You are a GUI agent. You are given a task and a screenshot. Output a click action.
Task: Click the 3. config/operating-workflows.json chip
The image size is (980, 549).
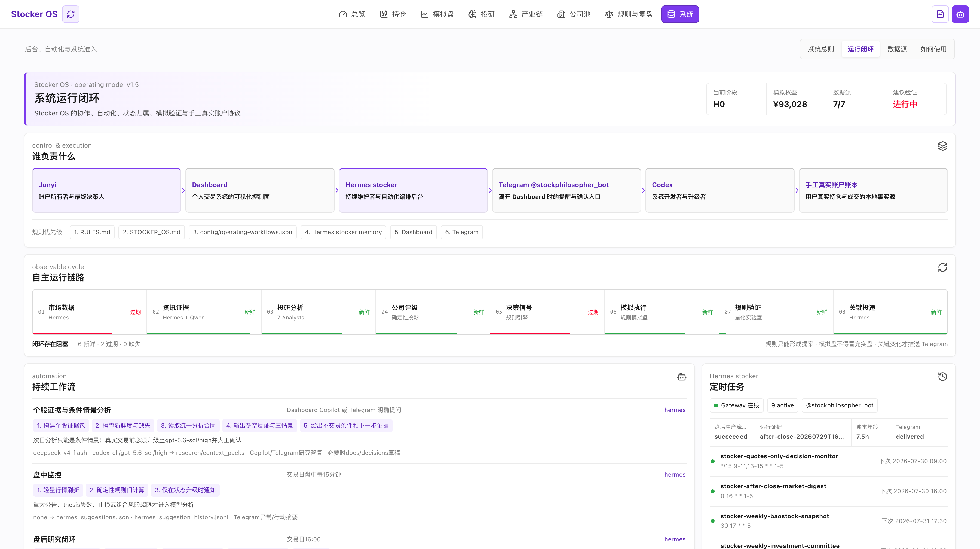pos(243,232)
